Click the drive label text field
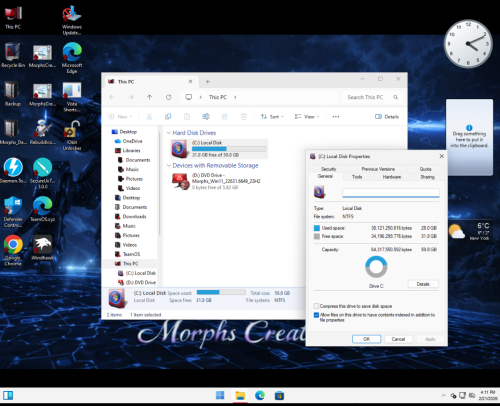500x406 pixels. click(x=391, y=193)
